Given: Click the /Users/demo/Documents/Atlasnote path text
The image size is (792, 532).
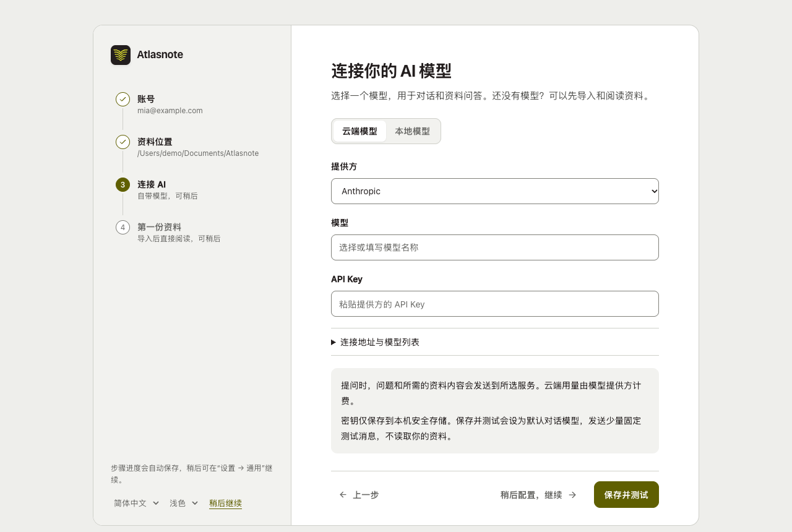Looking at the screenshot, I should (198, 153).
